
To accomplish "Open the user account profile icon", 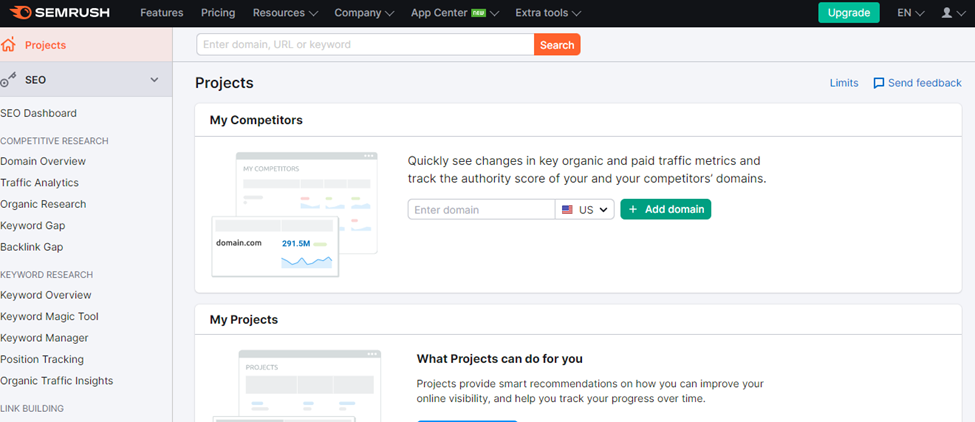I will [x=946, y=12].
